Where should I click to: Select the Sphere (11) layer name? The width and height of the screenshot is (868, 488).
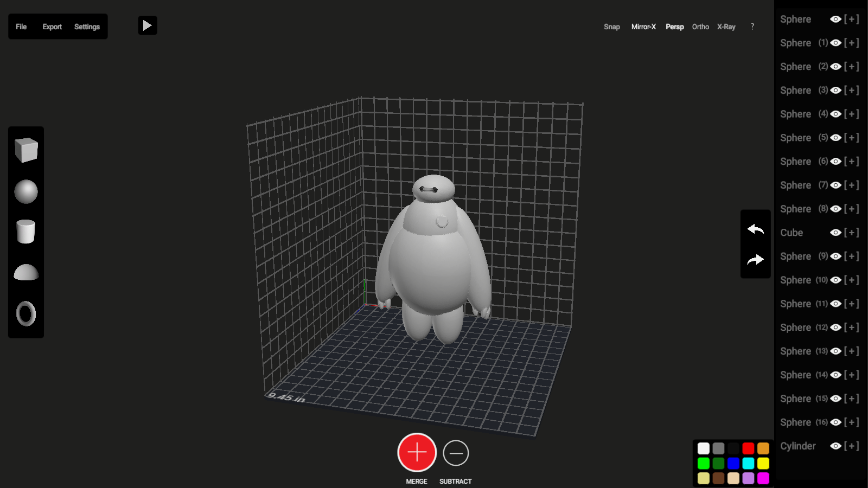point(804,304)
